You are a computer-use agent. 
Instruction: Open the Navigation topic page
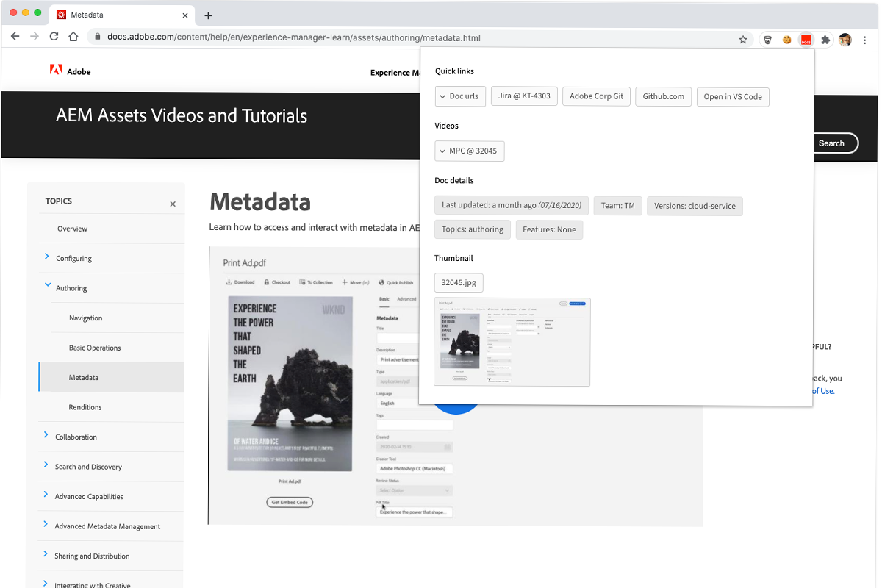pyautogui.click(x=85, y=318)
